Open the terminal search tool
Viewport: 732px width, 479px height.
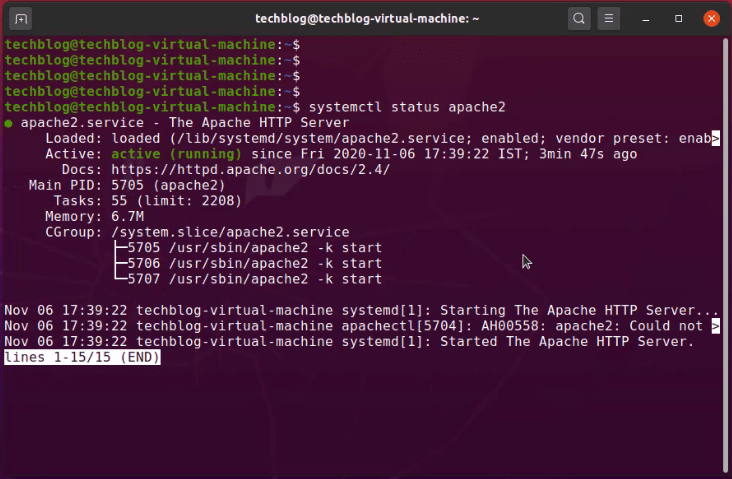point(579,19)
